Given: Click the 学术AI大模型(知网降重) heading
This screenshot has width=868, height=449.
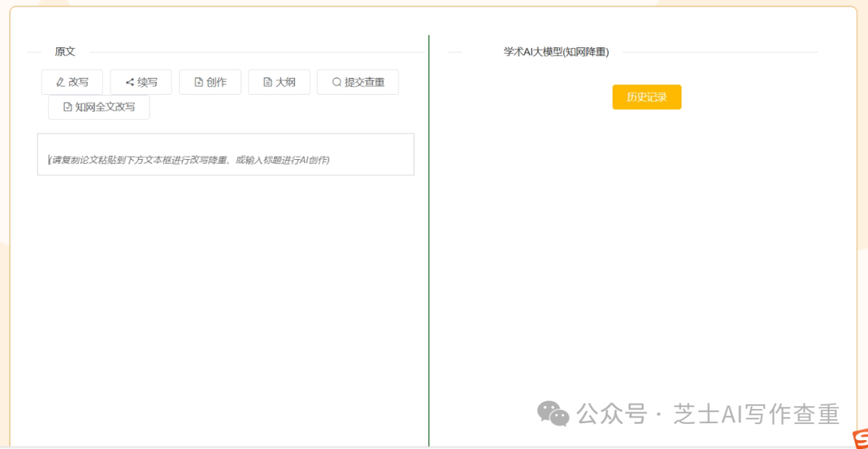Looking at the screenshot, I should (x=556, y=52).
